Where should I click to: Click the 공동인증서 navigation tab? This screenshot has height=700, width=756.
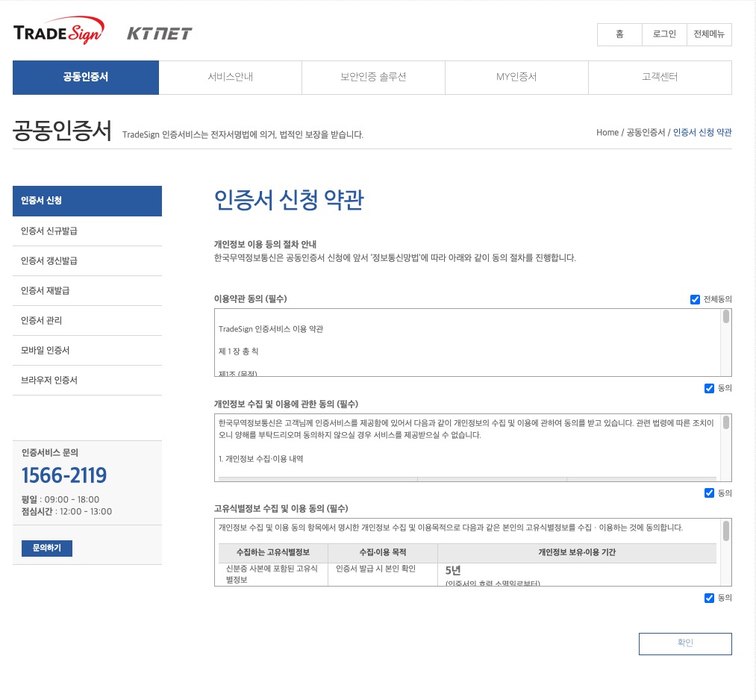coord(85,77)
